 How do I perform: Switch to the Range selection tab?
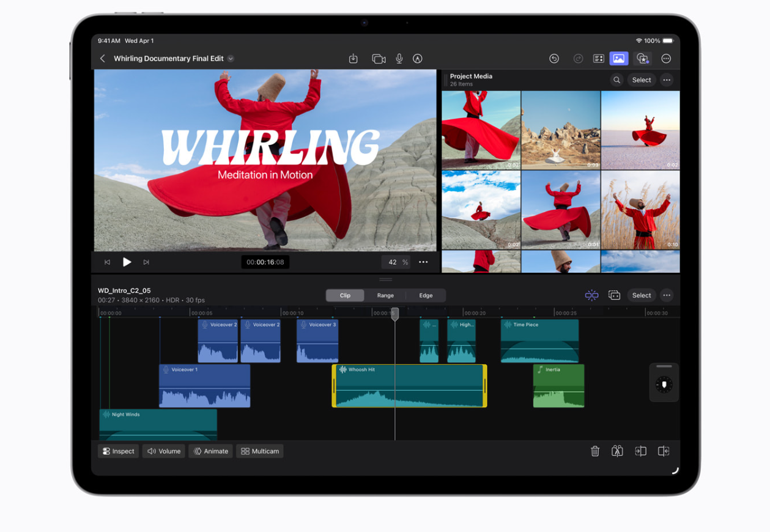click(385, 295)
